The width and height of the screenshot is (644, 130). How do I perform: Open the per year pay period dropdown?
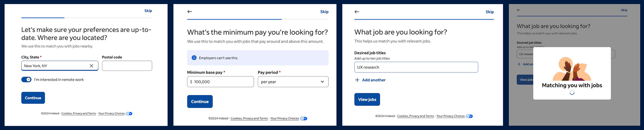click(293, 82)
